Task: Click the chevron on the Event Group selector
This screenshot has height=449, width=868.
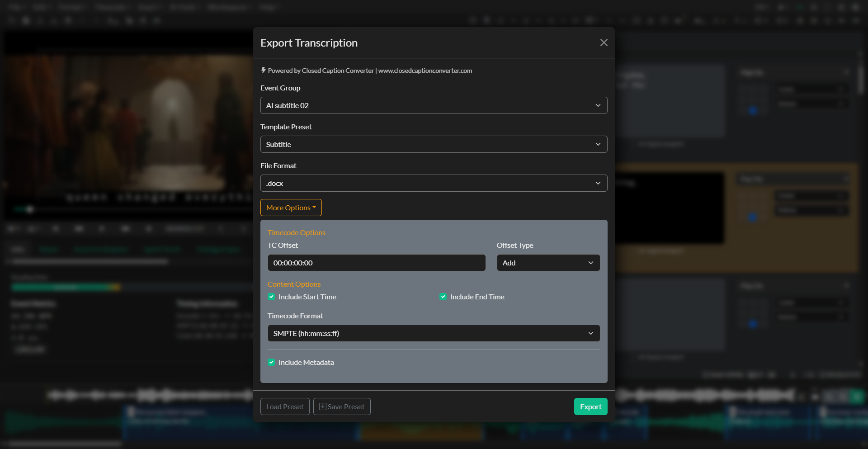Action: (598, 105)
